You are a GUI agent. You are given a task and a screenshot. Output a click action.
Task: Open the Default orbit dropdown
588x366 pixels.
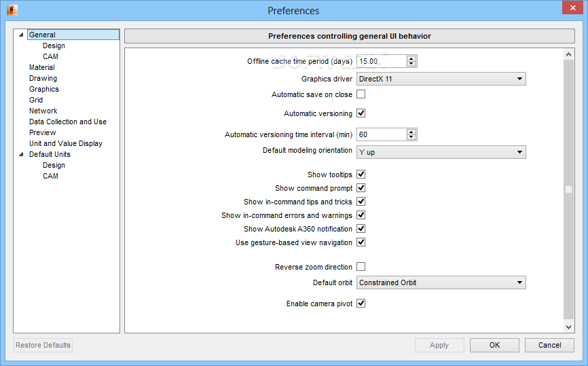(441, 282)
